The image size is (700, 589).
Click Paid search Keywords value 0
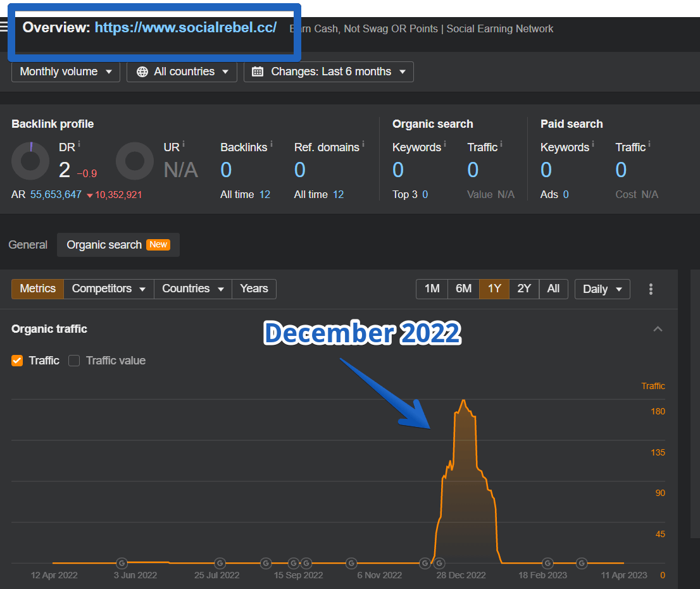pos(546,170)
